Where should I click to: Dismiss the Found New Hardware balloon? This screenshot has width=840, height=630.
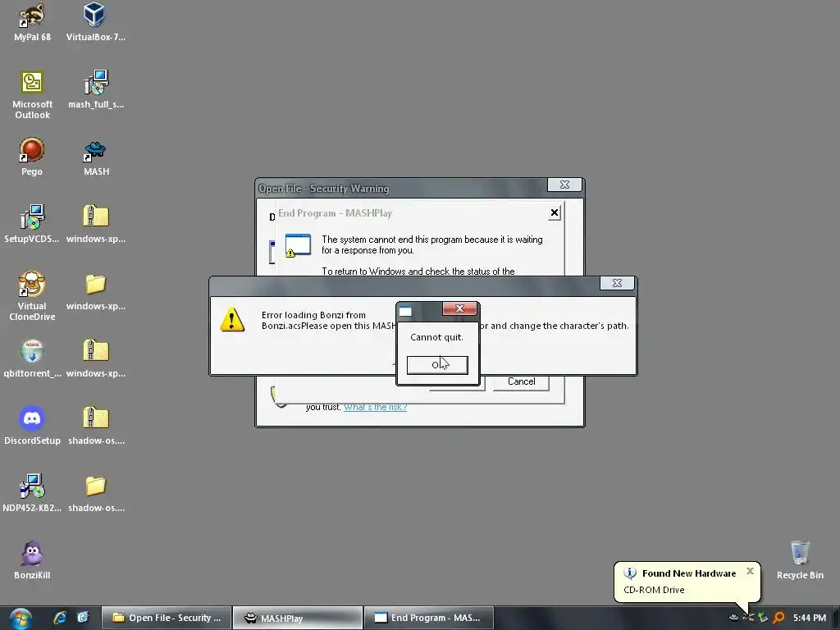click(750, 571)
